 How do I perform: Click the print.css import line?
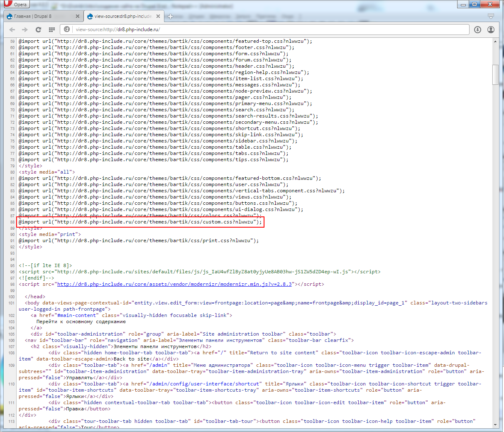139,241
